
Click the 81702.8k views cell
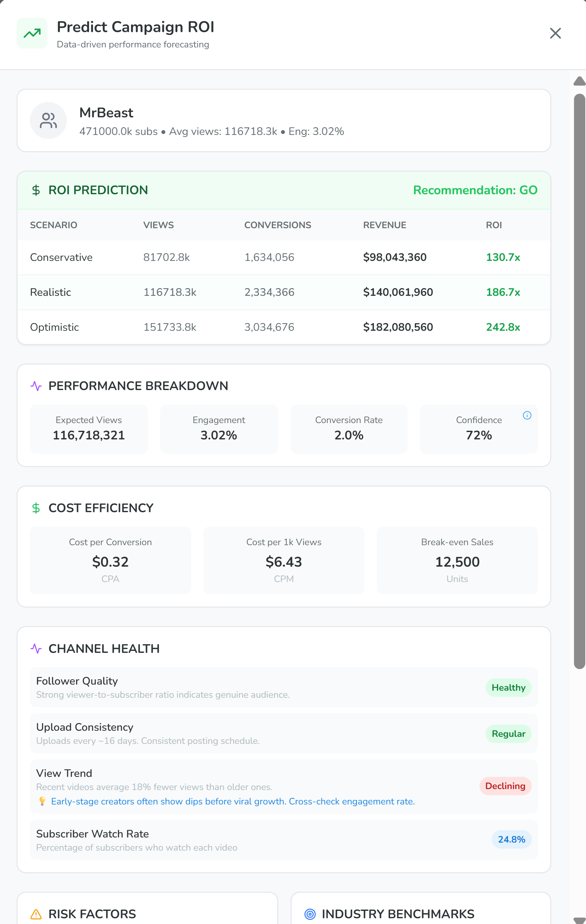click(x=167, y=257)
